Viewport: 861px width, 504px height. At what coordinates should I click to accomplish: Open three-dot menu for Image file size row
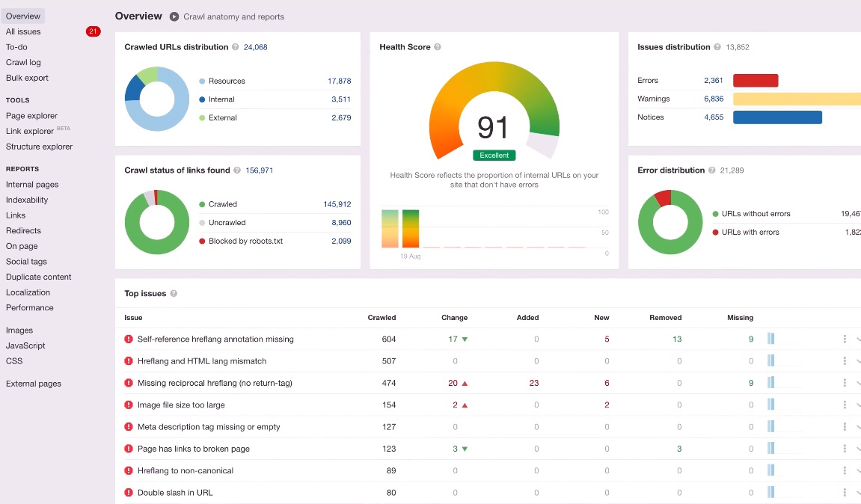(845, 405)
